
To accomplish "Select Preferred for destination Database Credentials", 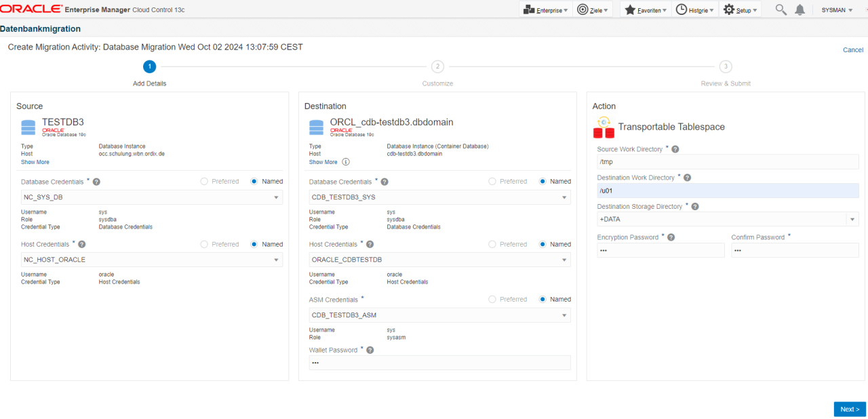I will [x=492, y=182].
